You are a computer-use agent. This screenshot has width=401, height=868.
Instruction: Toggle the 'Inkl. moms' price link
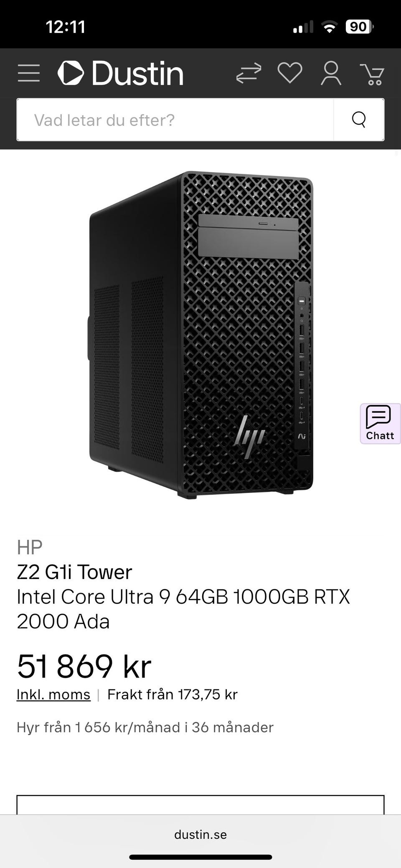pyautogui.click(x=53, y=694)
